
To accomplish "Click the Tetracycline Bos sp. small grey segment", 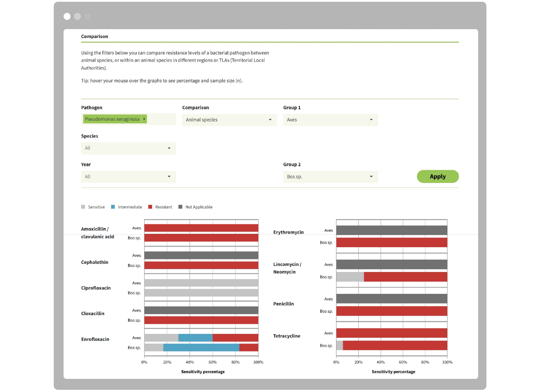I will click(339, 346).
